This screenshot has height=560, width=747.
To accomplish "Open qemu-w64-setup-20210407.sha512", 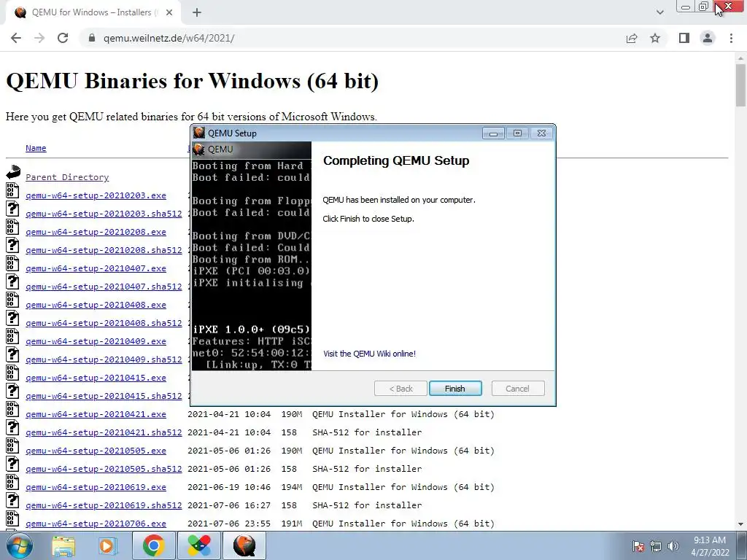I will coord(104,287).
